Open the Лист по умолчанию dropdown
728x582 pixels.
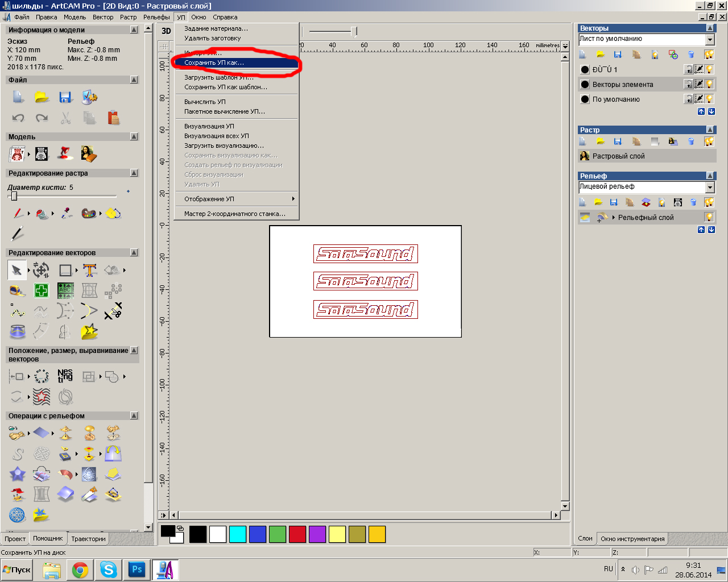(x=710, y=40)
